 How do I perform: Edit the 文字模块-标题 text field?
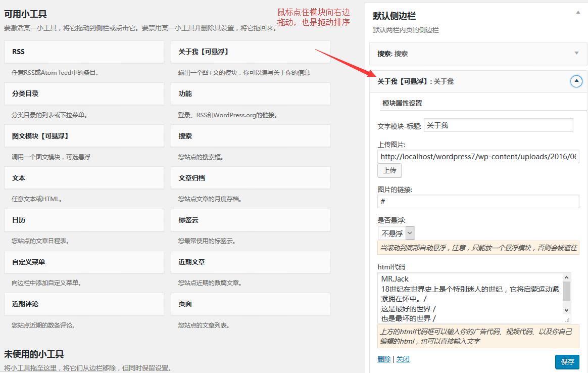coord(498,125)
